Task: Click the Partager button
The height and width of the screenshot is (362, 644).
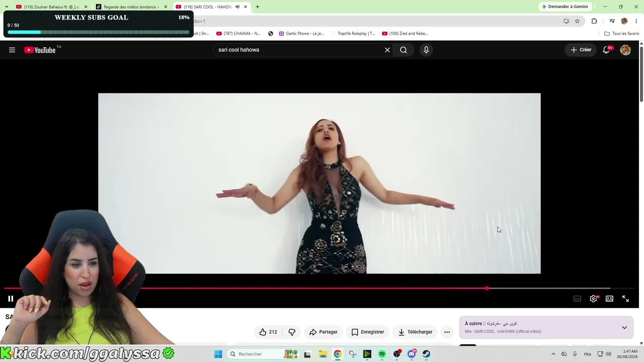Action: click(x=324, y=332)
